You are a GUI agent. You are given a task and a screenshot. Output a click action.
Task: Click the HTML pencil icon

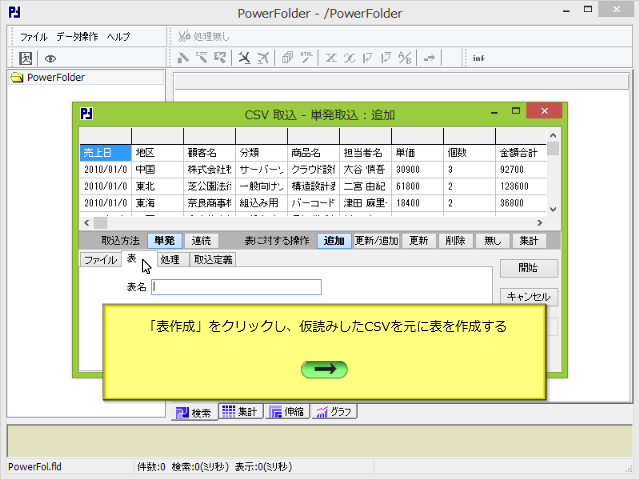306,58
